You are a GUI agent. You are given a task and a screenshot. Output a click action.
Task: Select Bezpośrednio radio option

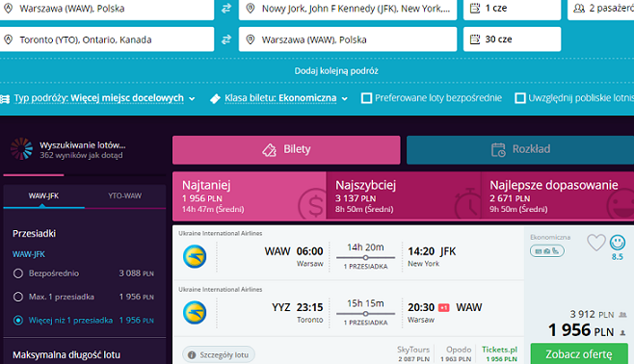18,273
